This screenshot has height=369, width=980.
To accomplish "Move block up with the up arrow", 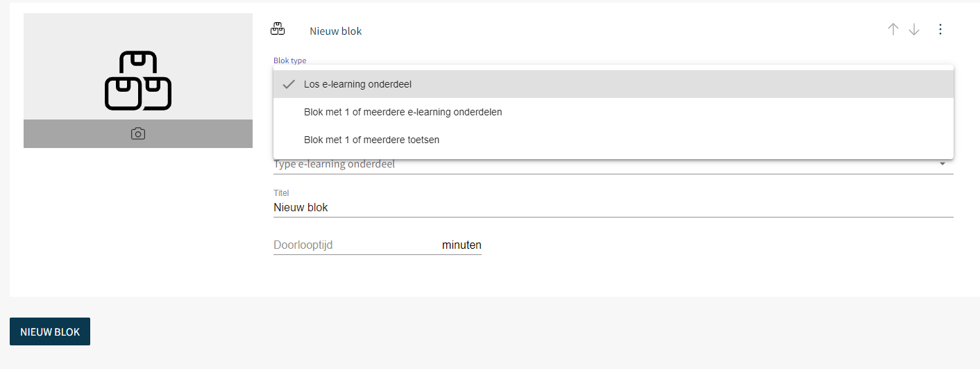I will 893,29.
